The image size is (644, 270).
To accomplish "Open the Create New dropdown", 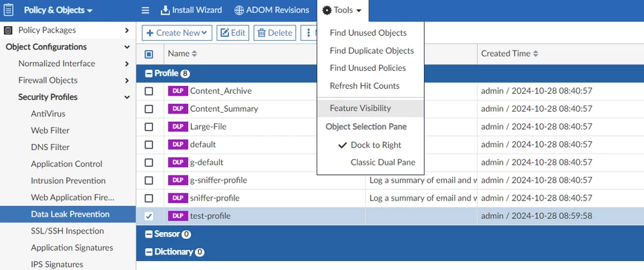I will [177, 33].
